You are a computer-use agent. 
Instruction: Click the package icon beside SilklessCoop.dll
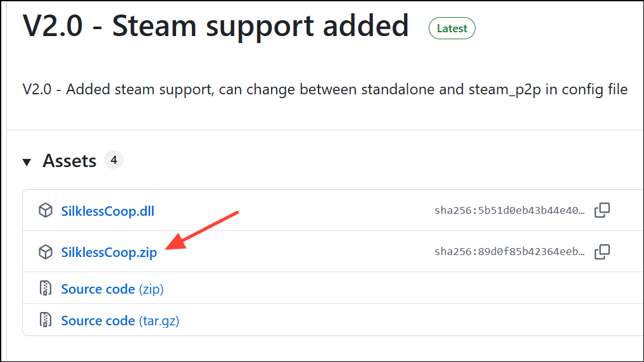pos(46,211)
